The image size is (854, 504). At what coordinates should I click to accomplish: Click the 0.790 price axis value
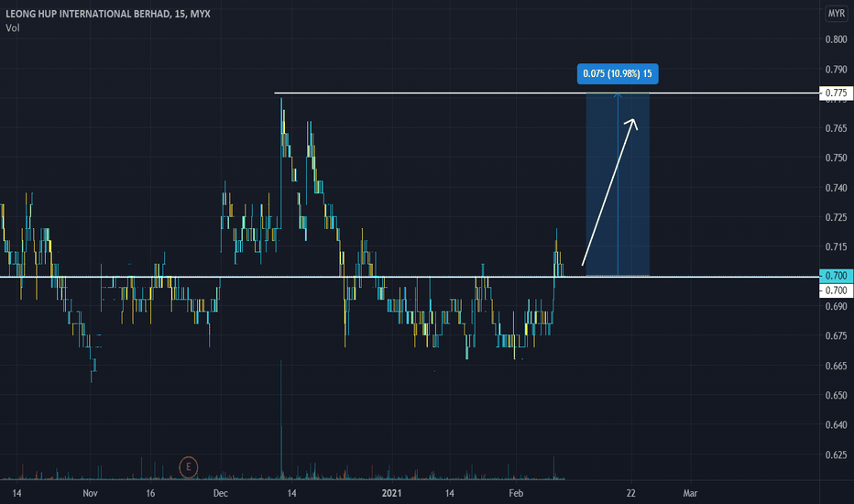pos(836,70)
